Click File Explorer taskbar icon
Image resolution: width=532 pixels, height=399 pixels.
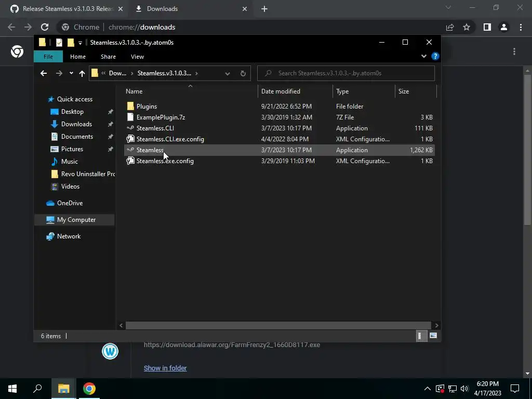[x=63, y=389]
